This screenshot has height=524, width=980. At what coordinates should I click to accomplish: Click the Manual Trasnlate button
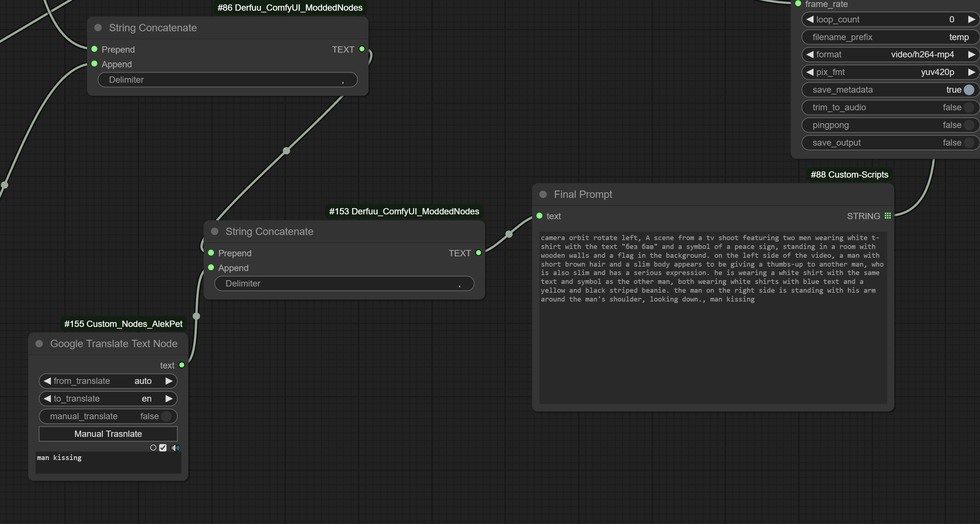click(x=108, y=434)
